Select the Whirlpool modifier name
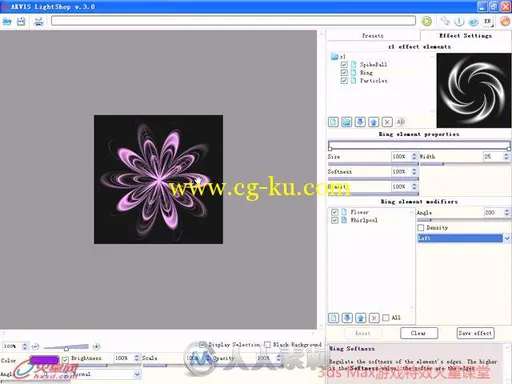Screen dimensions: 512x384 [364, 220]
